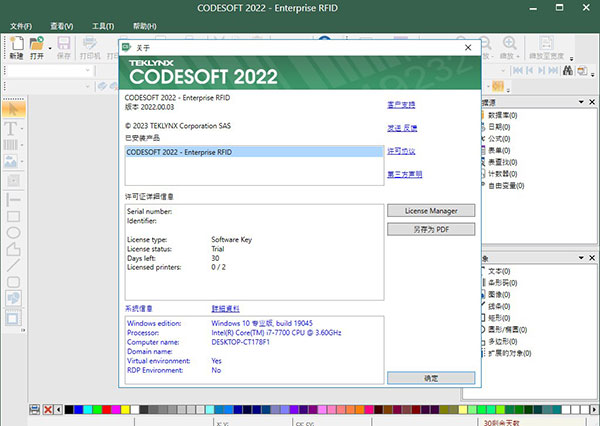Open the 许可协议 license agreement link
Image resolution: width=600 pixels, height=426 pixels.
(401, 151)
